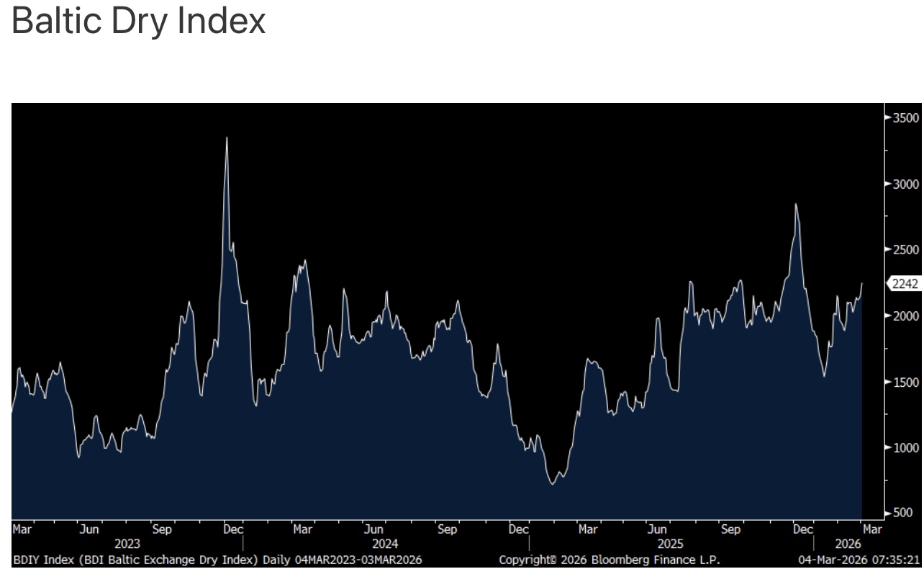Select the 2025 year label on x-axis
Image resolution: width=924 pixels, height=569 pixels.
coord(670,544)
